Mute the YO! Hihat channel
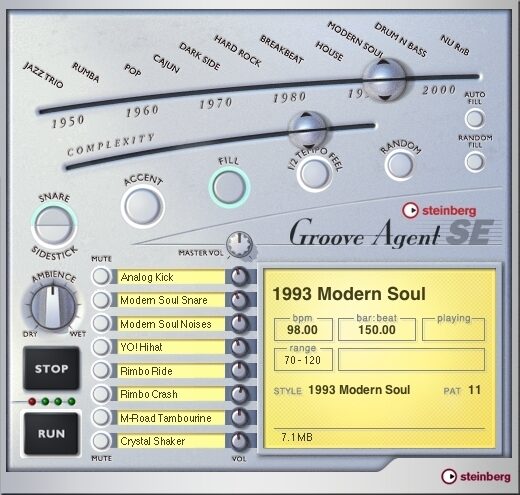The image size is (520, 495). (x=101, y=347)
